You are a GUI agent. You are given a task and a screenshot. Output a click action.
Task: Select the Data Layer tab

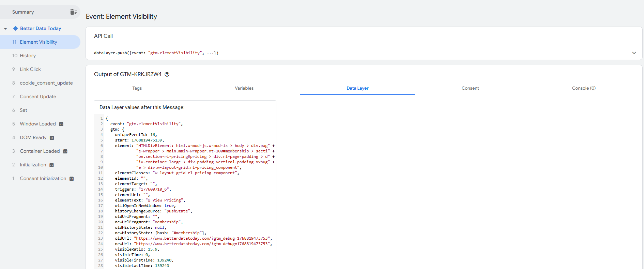[x=357, y=88]
